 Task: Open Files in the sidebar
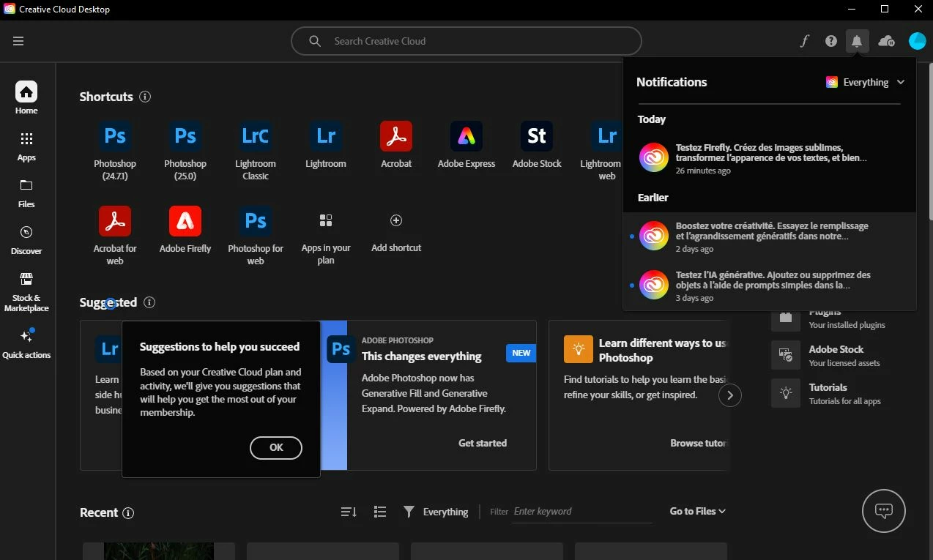point(26,193)
